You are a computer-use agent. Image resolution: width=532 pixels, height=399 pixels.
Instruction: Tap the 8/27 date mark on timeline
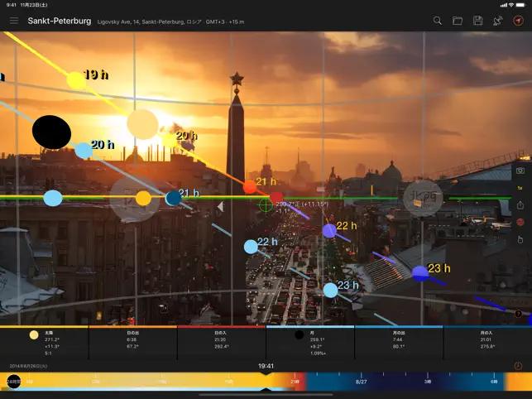[x=361, y=382]
